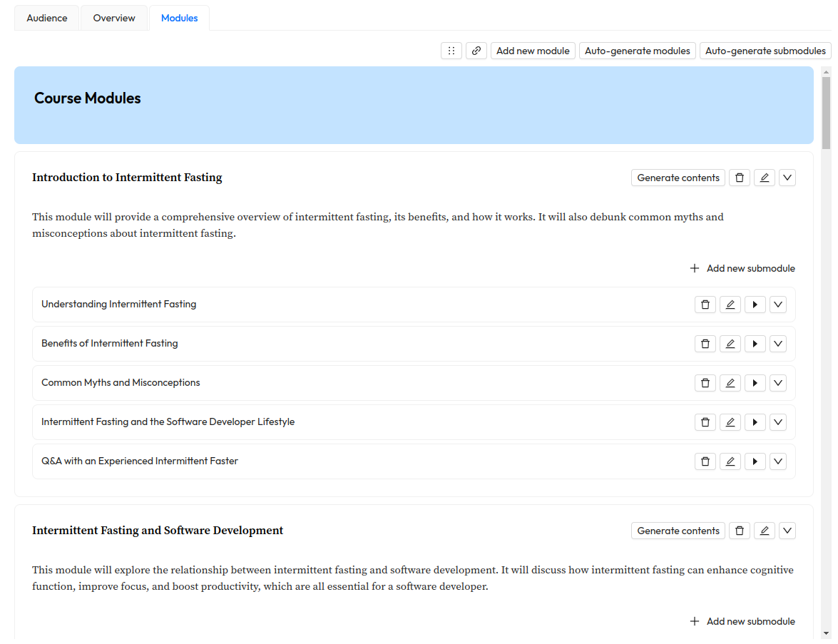Viewport: 838px width, 644px height.
Task: Click the Add new module button
Action: pyautogui.click(x=533, y=51)
